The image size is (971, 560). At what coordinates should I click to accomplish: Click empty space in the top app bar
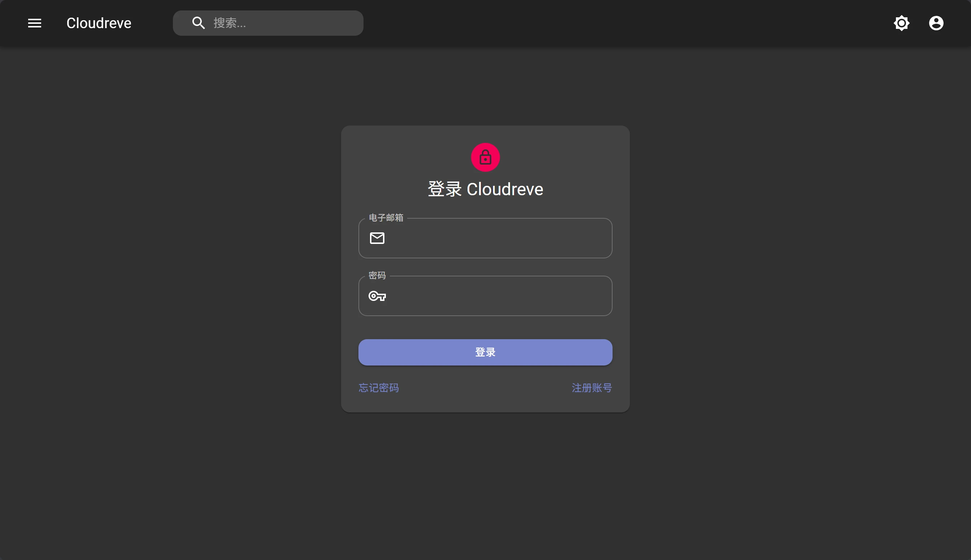click(615, 23)
